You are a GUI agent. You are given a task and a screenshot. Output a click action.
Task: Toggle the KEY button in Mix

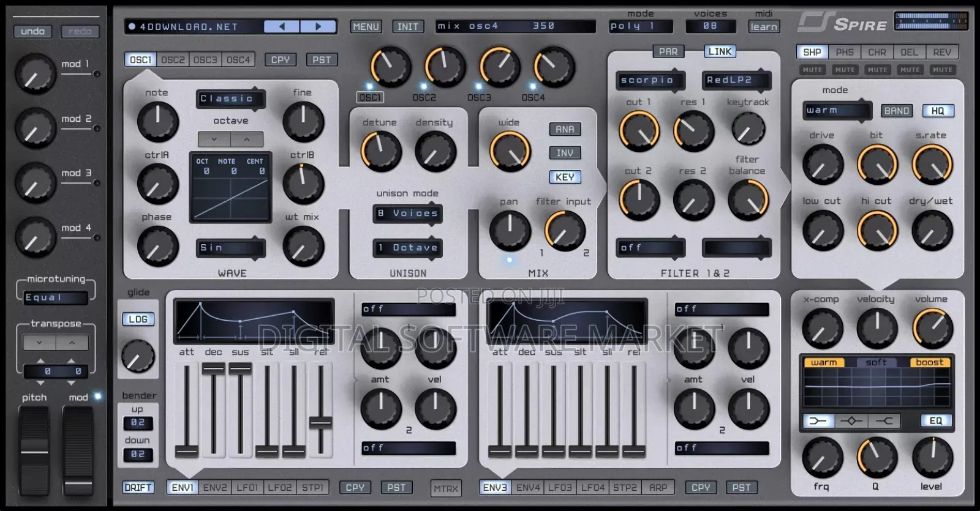point(565,177)
